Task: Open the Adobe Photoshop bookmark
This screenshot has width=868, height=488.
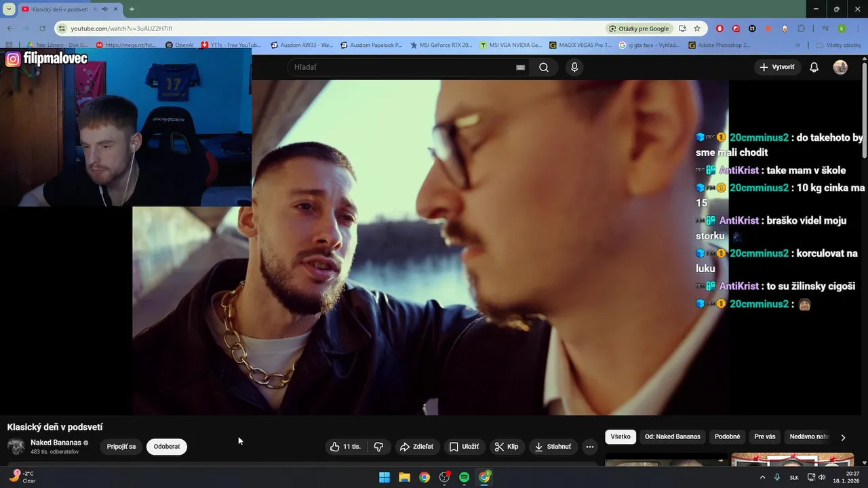Action: (x=719, y=45)
